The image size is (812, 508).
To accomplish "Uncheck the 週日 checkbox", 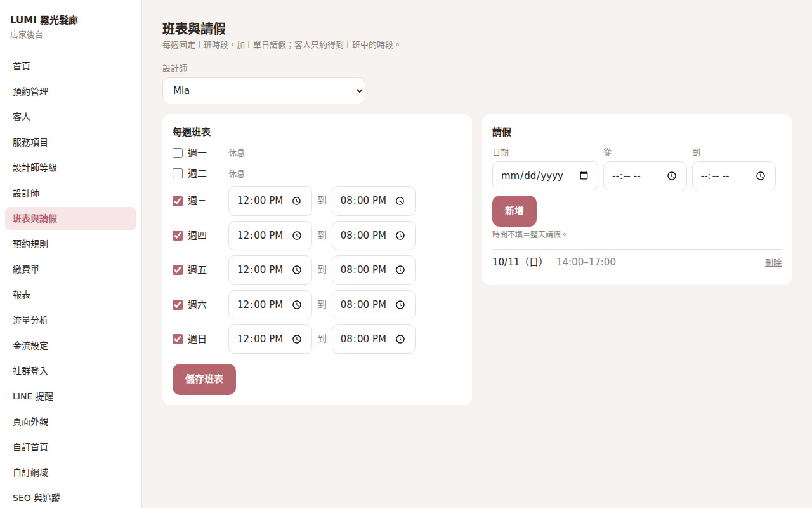I will (178, 339).
